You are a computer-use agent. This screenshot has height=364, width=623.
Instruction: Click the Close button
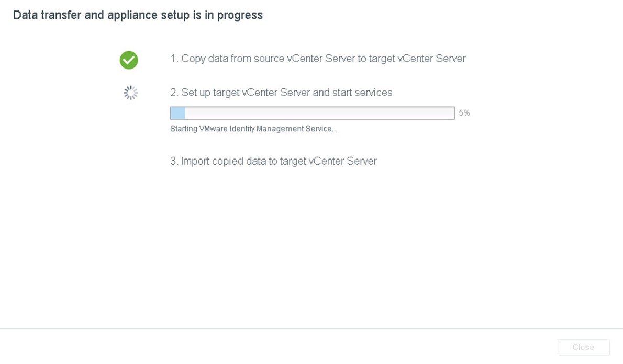point(583,347)
